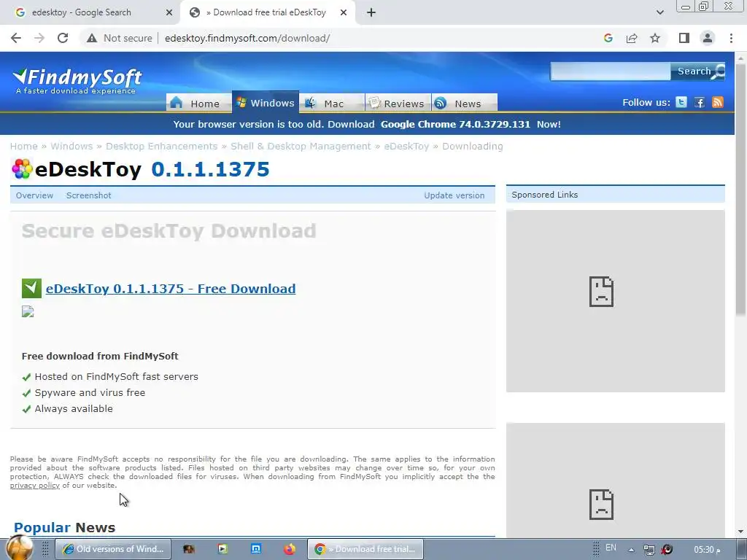Screen dimensions: 747x560
Task: Click the broken image under download link
Action: (x=28, y=312)
